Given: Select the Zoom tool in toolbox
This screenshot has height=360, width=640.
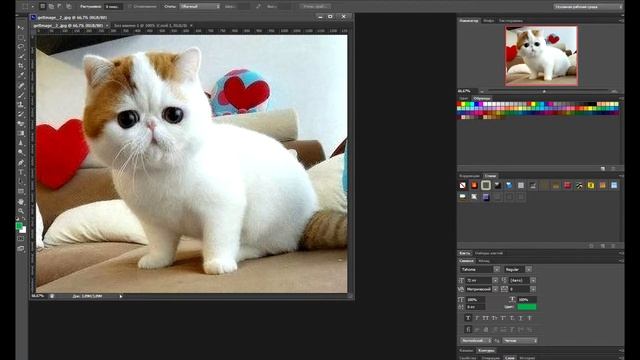Looking at the screenshot, I should (21, 211).
